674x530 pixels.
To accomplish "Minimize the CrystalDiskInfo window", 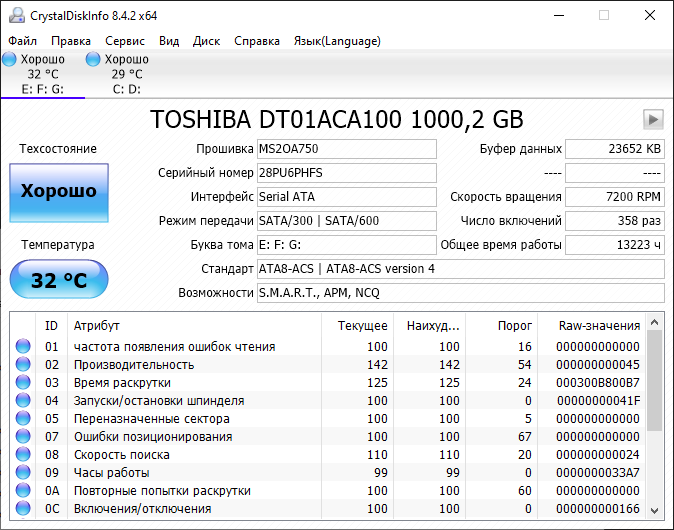I will (559, 15).
